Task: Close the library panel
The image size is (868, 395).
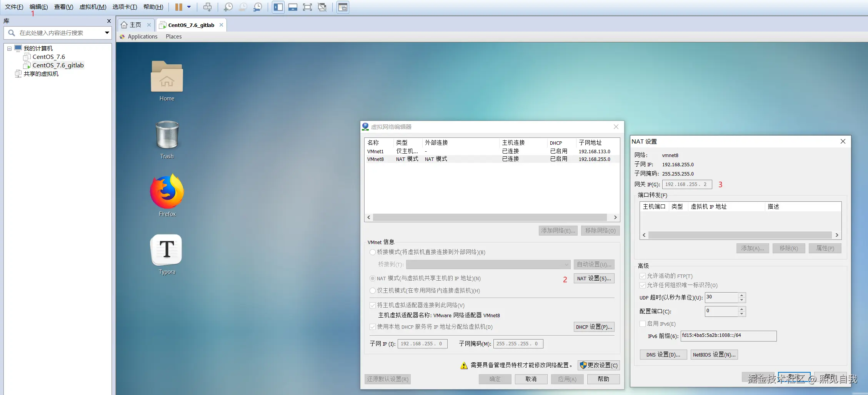Action: (109, 21)
